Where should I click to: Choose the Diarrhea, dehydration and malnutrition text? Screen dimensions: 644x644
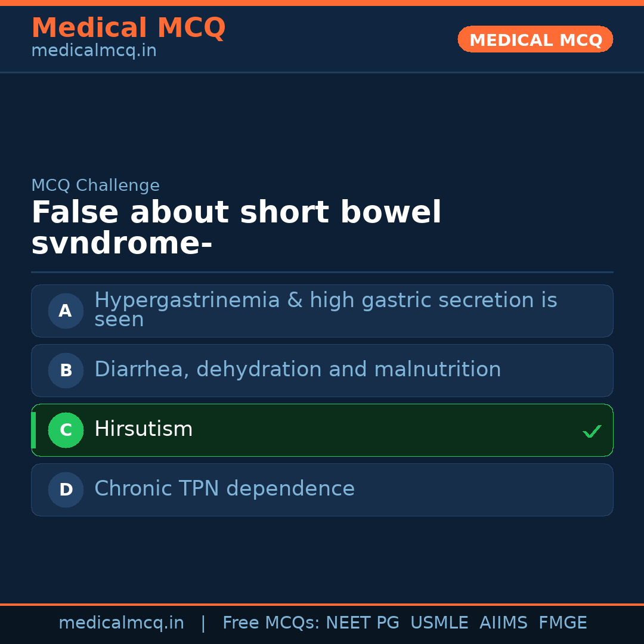(x=298, y=370)
